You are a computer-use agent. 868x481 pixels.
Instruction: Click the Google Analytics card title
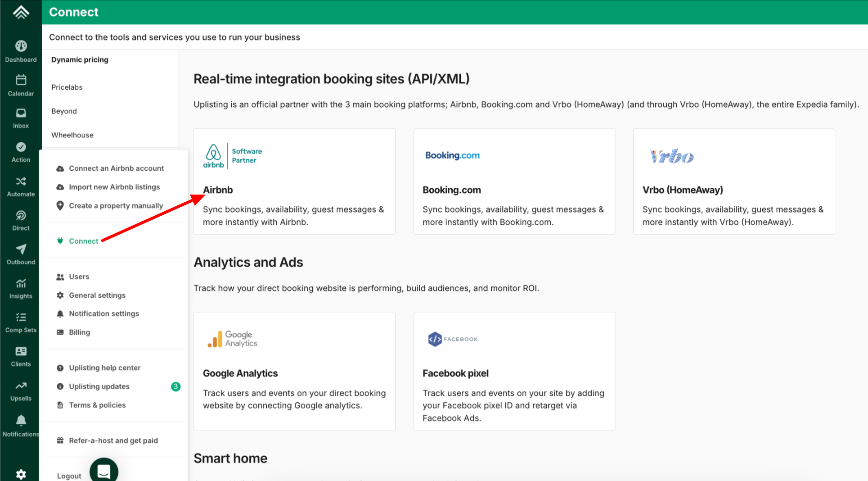tap(240, 373)
